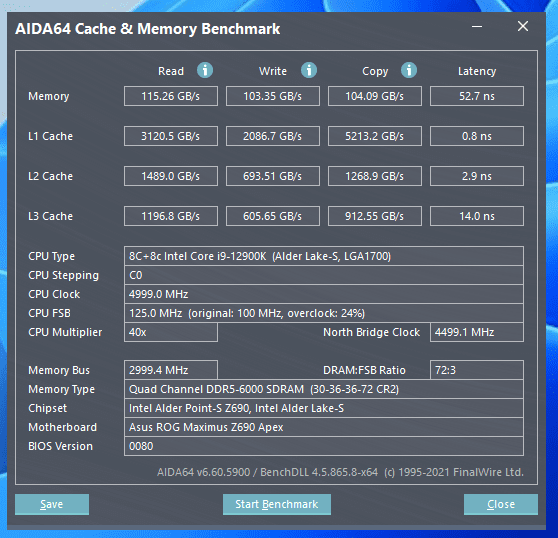Click the CPU Stepping field C0
The height and width of the screenshot is (538, 558).
324,275
